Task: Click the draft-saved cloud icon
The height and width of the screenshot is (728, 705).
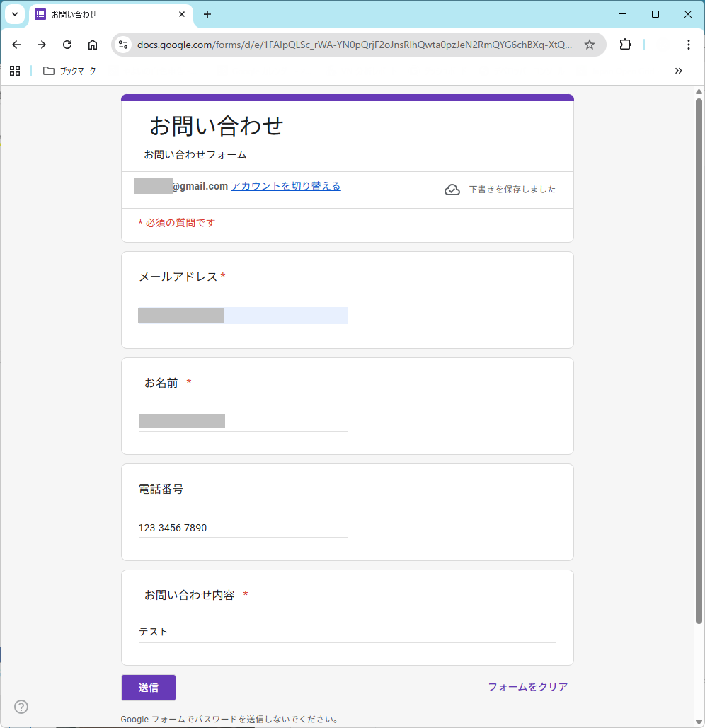Action: (452, 189)
